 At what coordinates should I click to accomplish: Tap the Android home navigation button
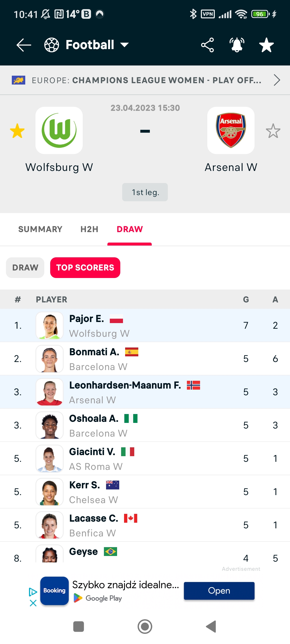point(145,627)
